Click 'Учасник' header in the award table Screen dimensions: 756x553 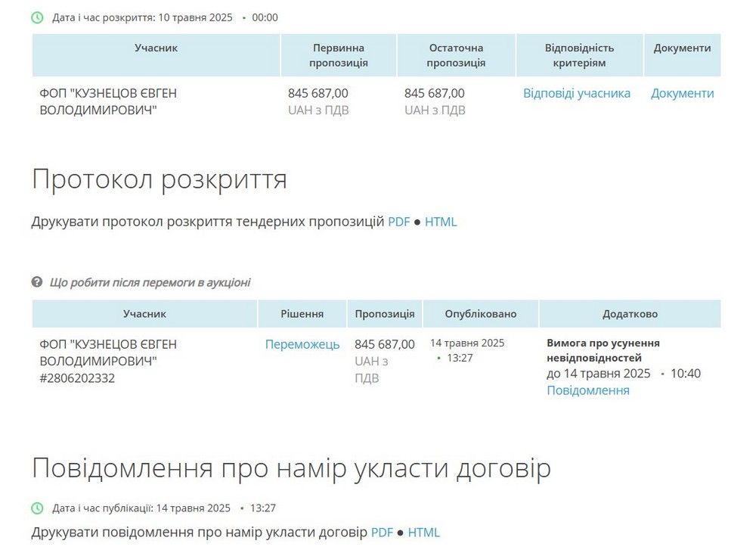tap(144, 314)
